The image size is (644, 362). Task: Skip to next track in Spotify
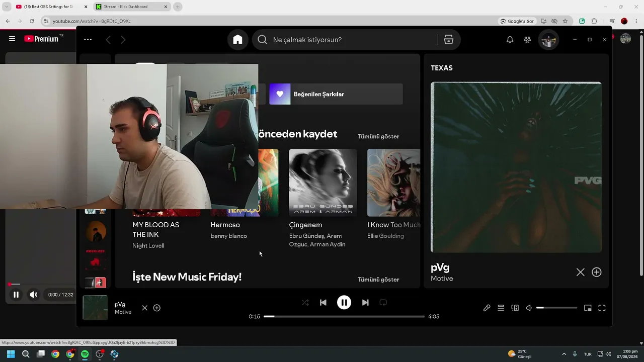coord(365,303)
